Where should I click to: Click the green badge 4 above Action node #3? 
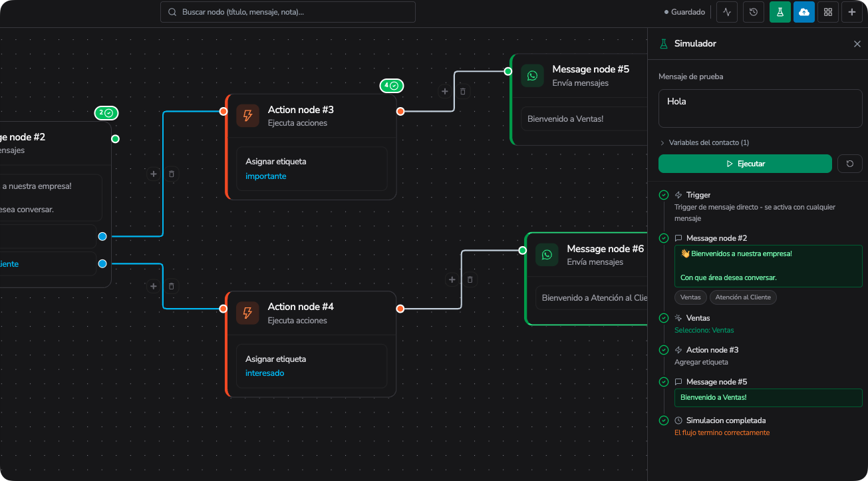tap(392, 86)
